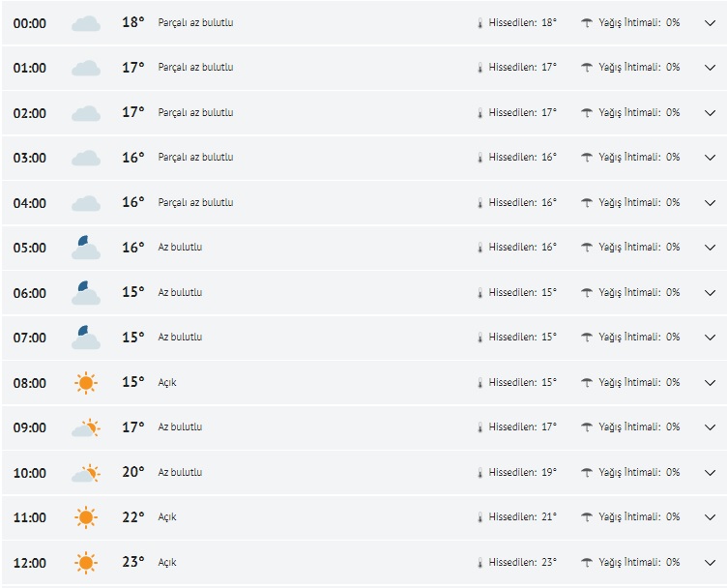Click the sun icon for 08:00
The width and height of the screenshot is (727, 588).
click(86, 383)
